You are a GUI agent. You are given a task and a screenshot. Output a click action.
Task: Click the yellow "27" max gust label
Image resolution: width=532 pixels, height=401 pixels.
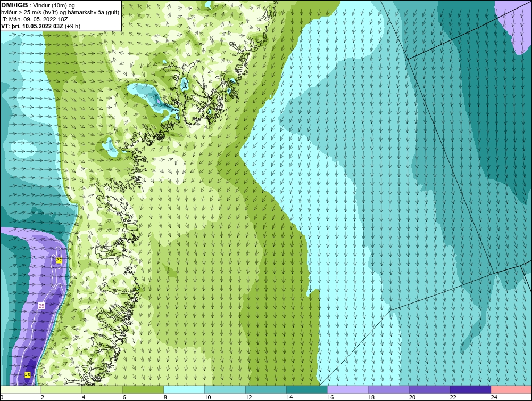[x=59, y=260]
